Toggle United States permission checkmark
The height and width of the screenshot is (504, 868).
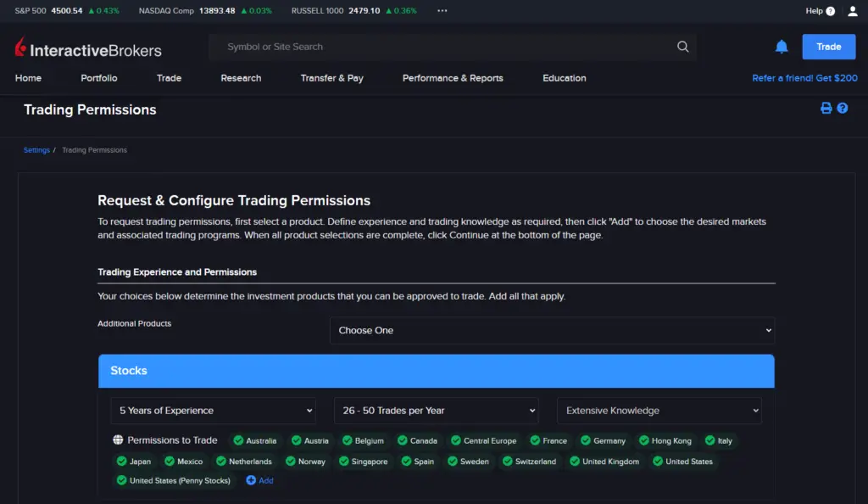tap(658, 461)
